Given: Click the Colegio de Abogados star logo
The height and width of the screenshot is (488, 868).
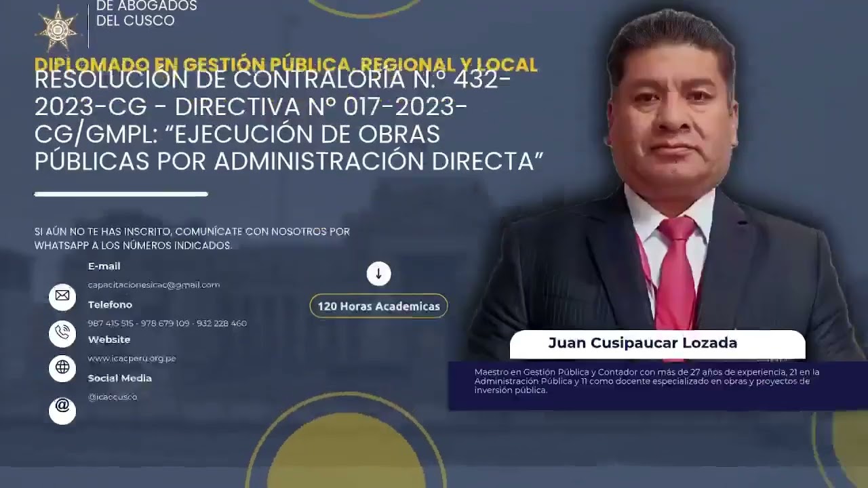Looking at the screenshot, I should (57, 28).
